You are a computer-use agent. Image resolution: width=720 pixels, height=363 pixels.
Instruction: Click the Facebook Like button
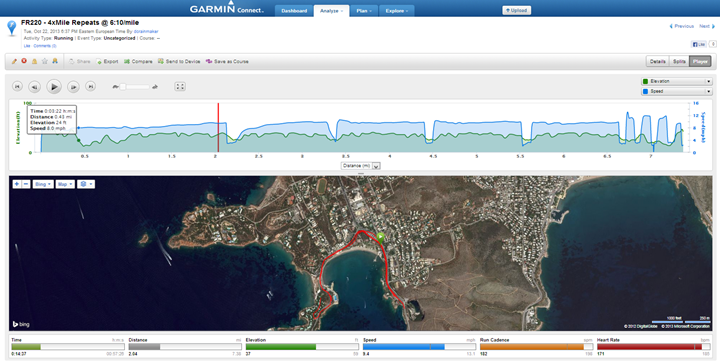pos(698,45)
